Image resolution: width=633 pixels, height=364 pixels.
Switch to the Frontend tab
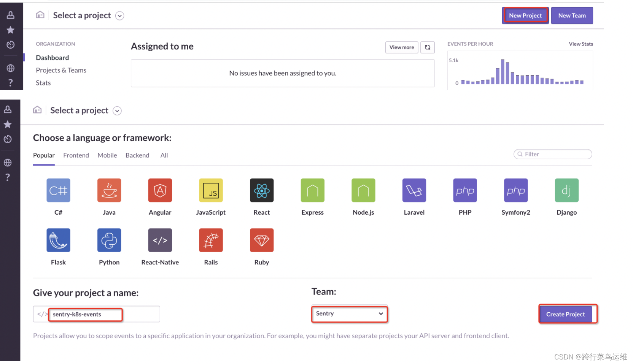pyautogui.click(x=76, y=155)
